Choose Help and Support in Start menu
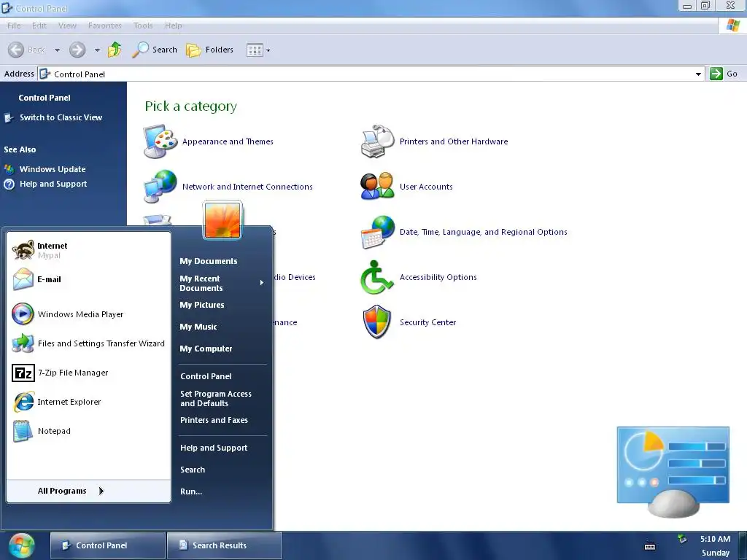The image size is (747, 560). (214, 448)
